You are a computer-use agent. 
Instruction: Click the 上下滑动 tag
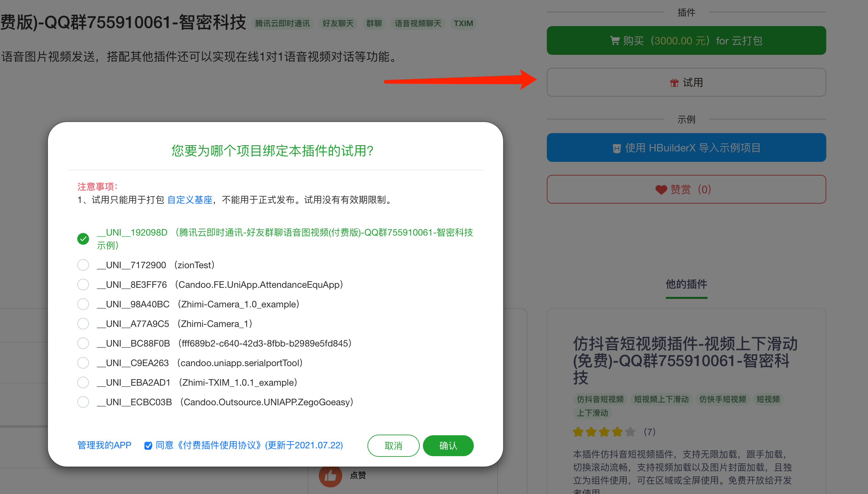(x=592, y=413)
